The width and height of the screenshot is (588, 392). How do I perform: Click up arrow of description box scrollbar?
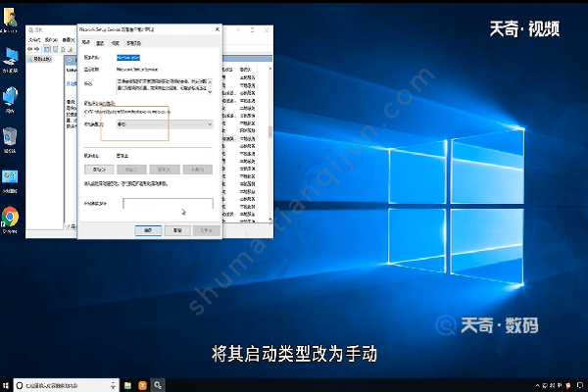pos(210,81)
